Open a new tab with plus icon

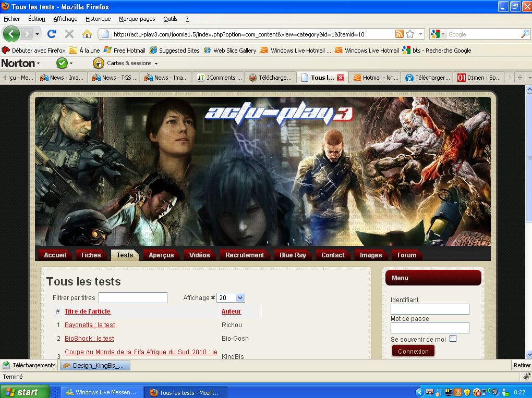520,78
